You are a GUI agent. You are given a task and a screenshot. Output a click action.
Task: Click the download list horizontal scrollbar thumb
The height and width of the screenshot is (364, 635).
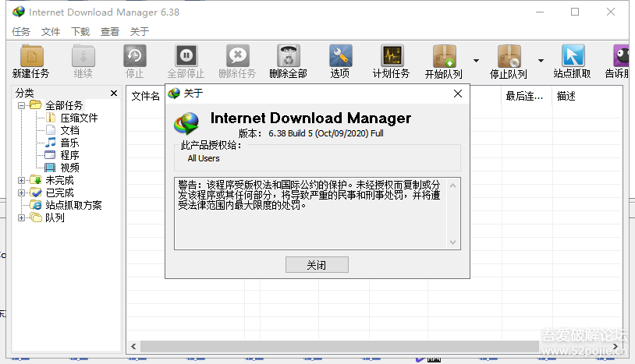point(339,347)
